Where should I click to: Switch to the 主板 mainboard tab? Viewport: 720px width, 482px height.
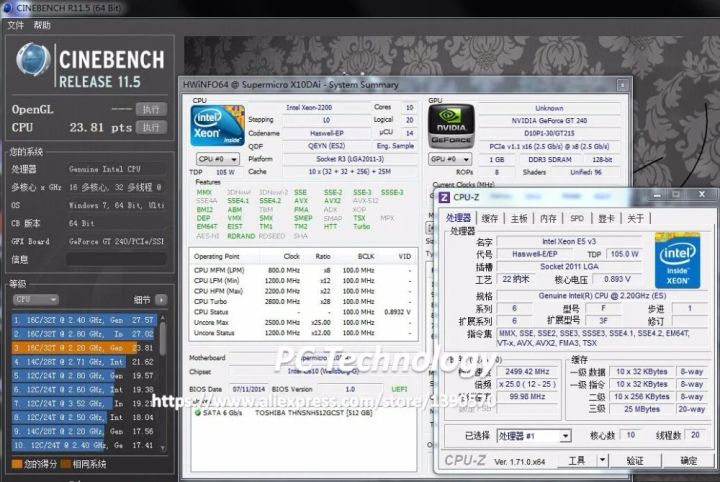pos(519,218)
